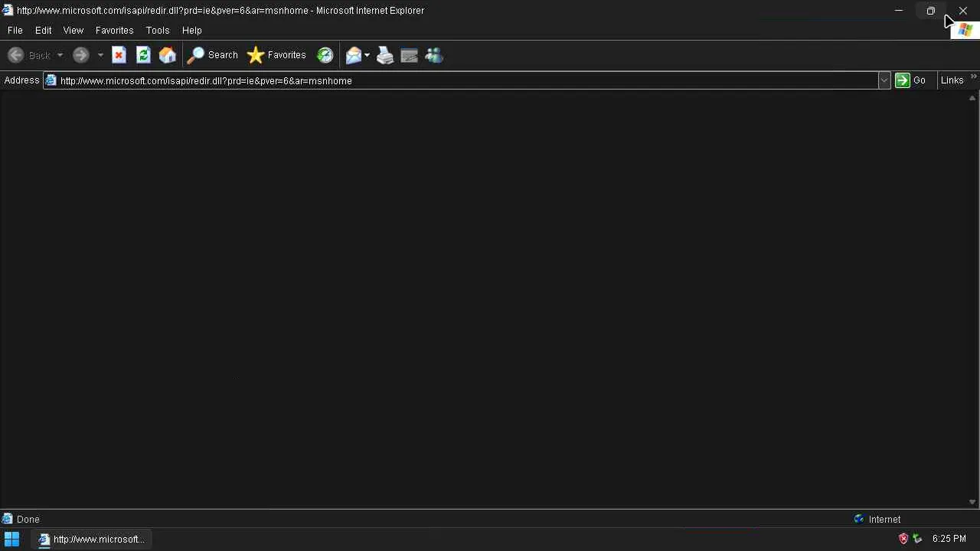The width and height of the screenshot is (980, 551).
Task: Click the page icon in Address bar
Action: 51,80
